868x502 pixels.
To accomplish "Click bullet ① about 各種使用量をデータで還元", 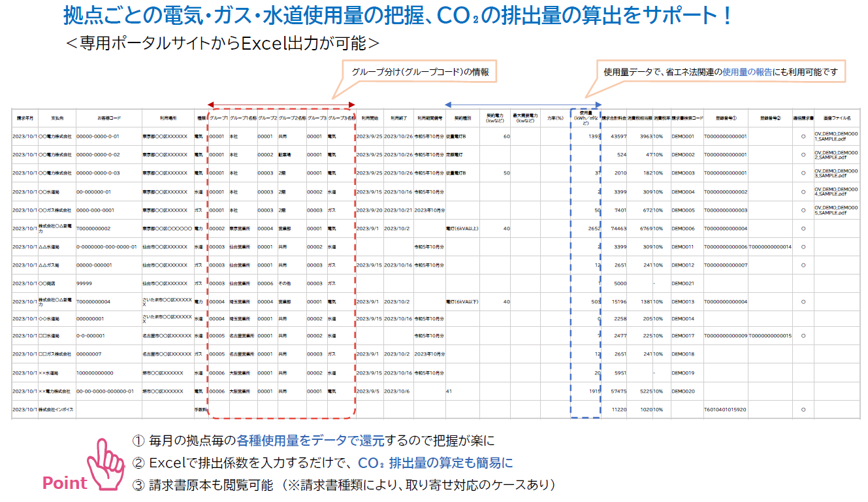I will pos(313,441).
